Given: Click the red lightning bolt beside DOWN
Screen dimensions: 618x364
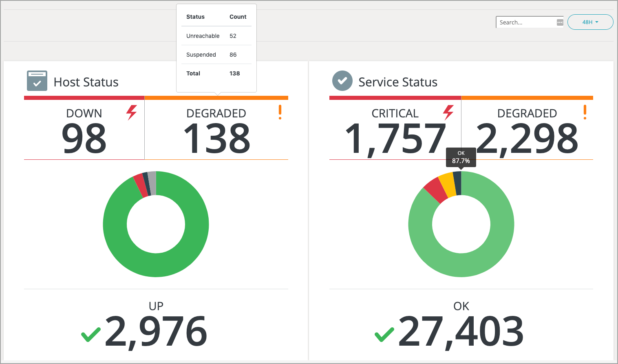Looking at the screenshot, I should click(x=131, y=113).
